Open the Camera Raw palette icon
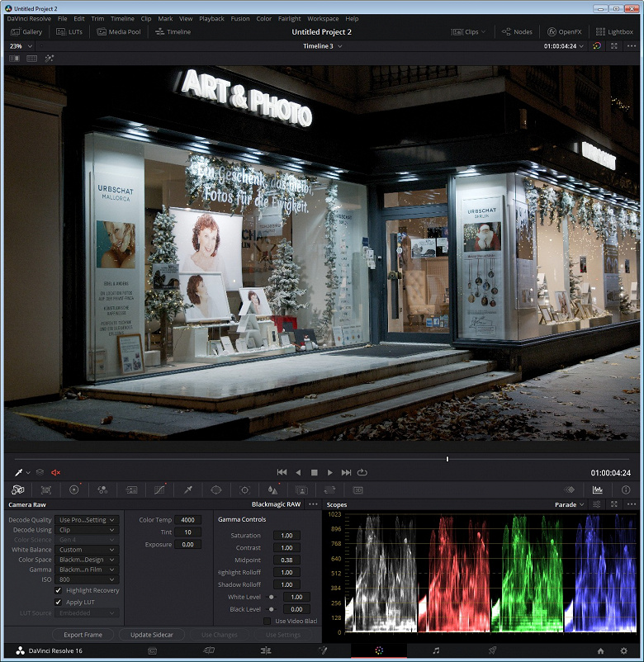Viewport: 644px width, 662px height. tap(17, 489)
